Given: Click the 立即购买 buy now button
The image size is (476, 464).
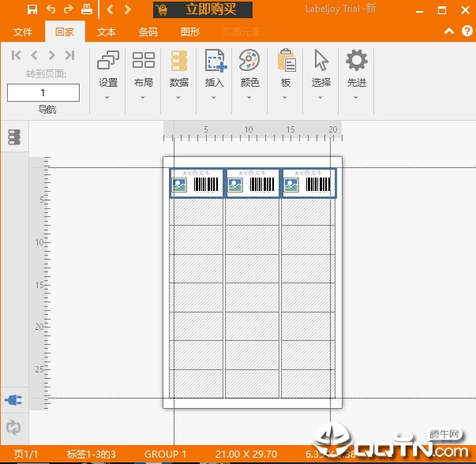Looking at the screenshot, I should coord(204,9).
